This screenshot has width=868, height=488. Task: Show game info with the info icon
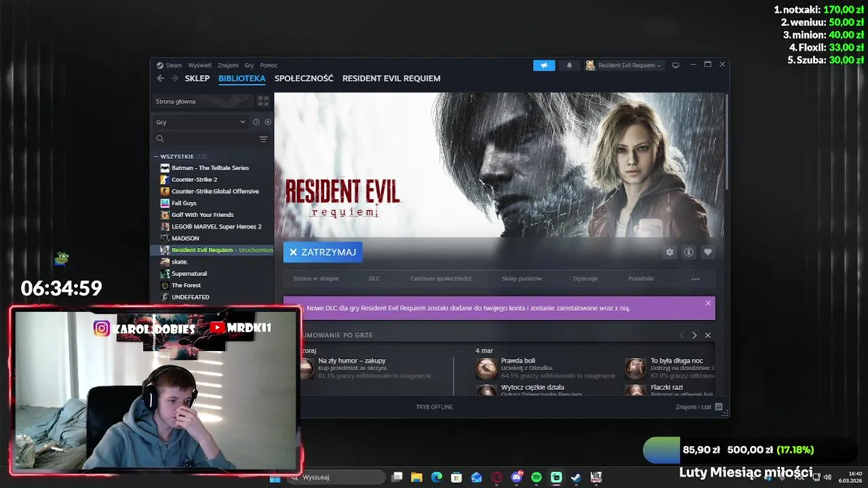click(689, 252)
